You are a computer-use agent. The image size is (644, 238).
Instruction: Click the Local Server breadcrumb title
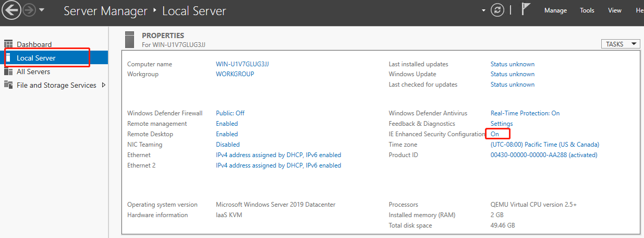pyautogui.click(x=195, y=10)
